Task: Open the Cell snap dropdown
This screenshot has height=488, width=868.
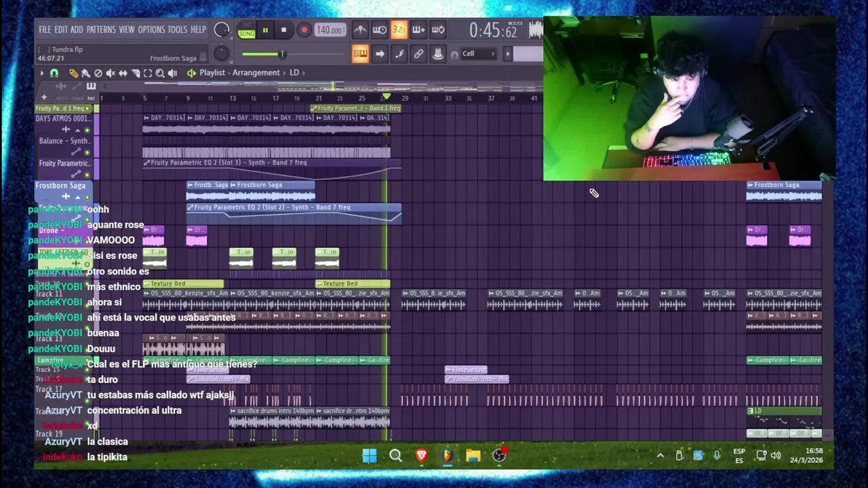Action: pos(478,54)
